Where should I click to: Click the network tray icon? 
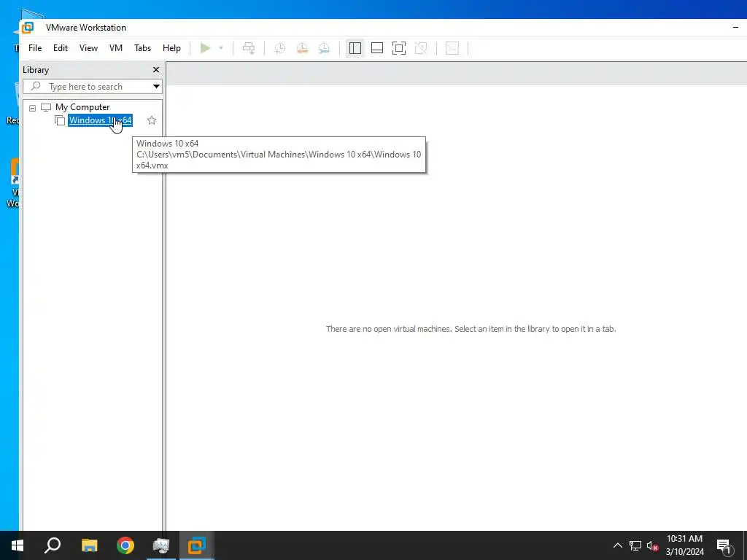click(635, 545)
